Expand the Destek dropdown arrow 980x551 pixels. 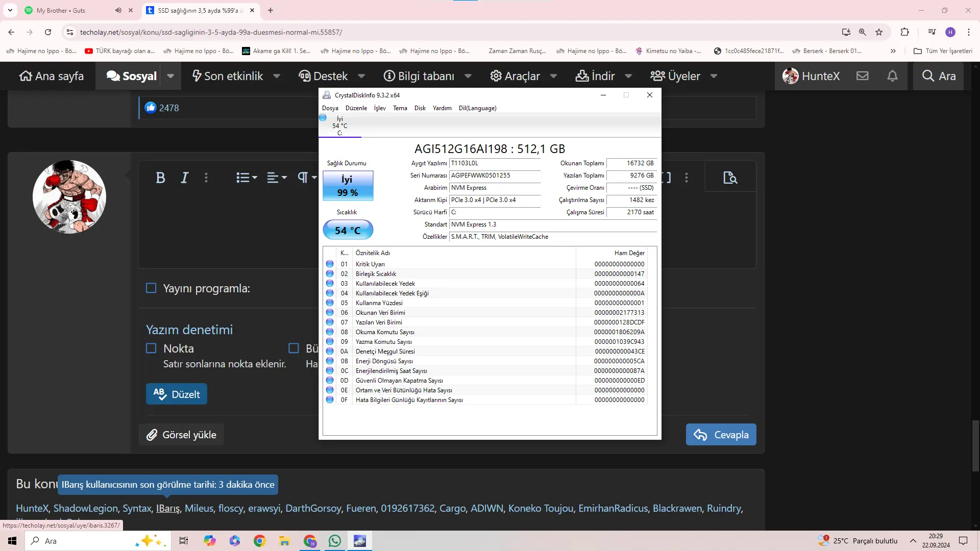361,76
